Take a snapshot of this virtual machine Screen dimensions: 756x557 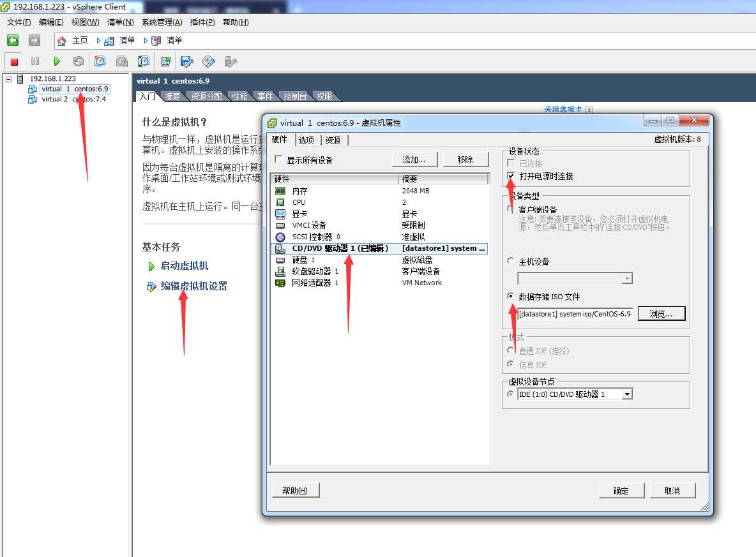(x=100, y=62)
